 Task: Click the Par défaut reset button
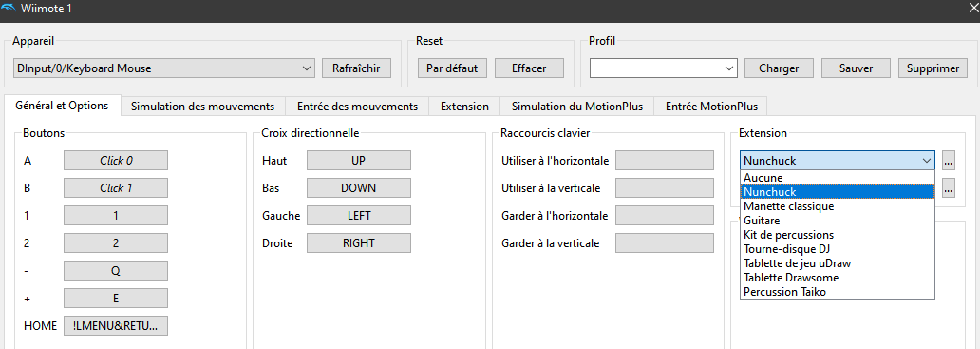tap(452, 68)
